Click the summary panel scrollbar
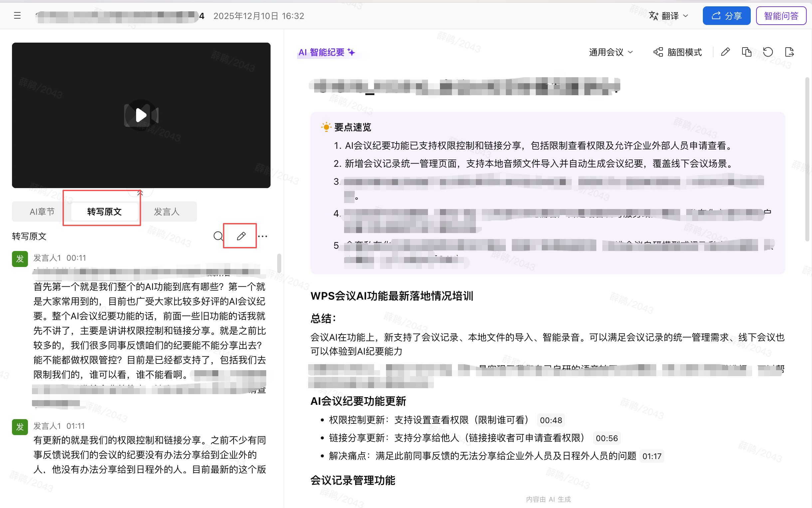 [x=807, y=159]
